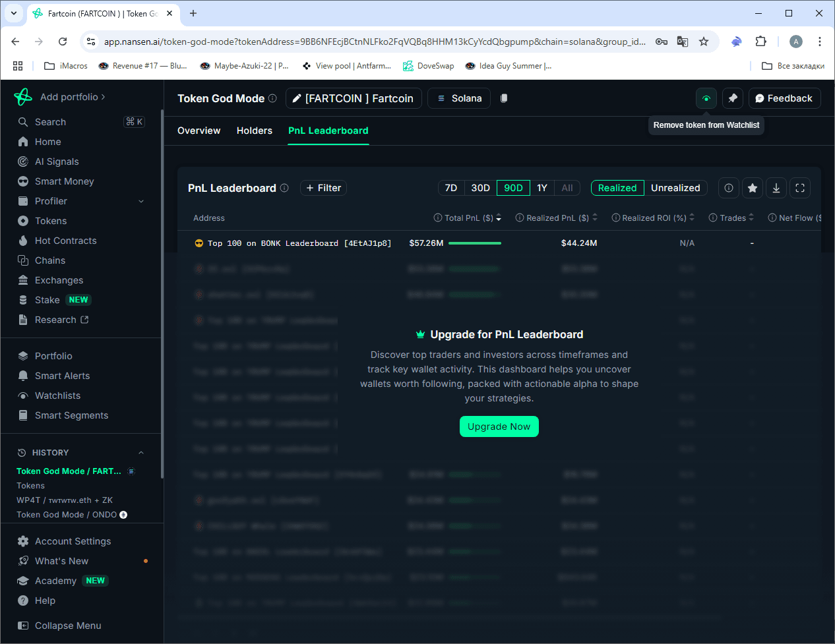Open the Filter button

(x=323, y=188)
